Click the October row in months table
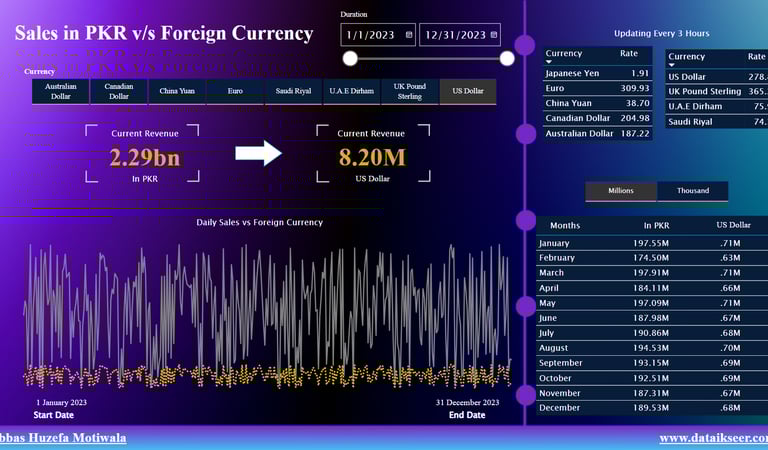The image size is (768, 450). coord(652,378)
